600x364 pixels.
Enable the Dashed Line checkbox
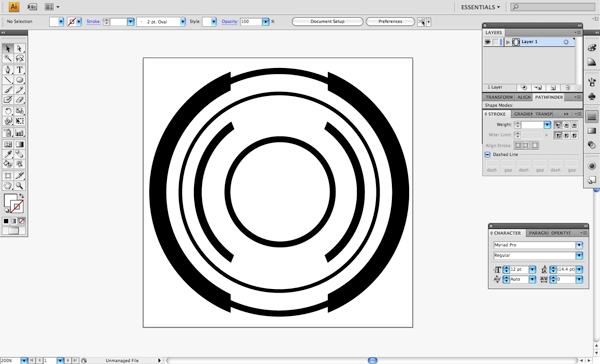488,155
